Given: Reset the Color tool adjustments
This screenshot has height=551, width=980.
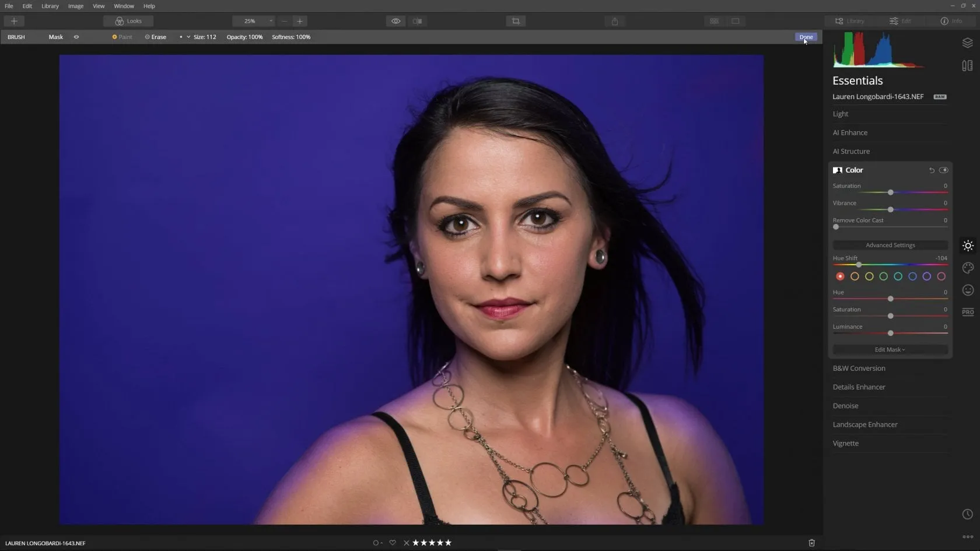Looking at the screenshot, I should [932, 170].
